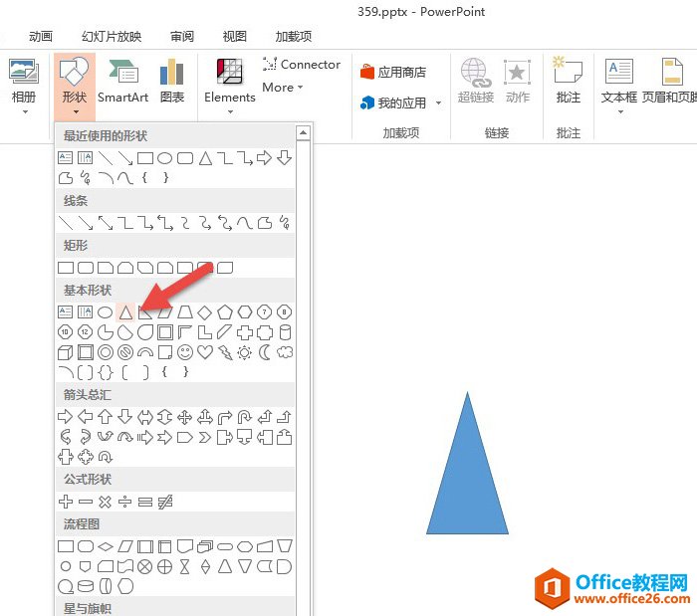Pick the flowchart decision diamond

click(106, 546)
